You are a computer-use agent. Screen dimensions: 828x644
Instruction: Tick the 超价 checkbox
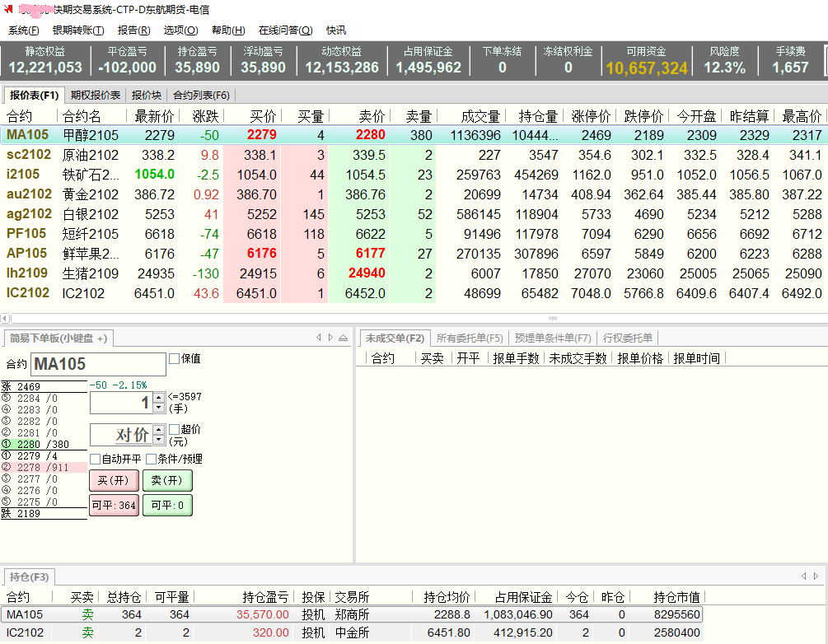[x=174, y=429]
